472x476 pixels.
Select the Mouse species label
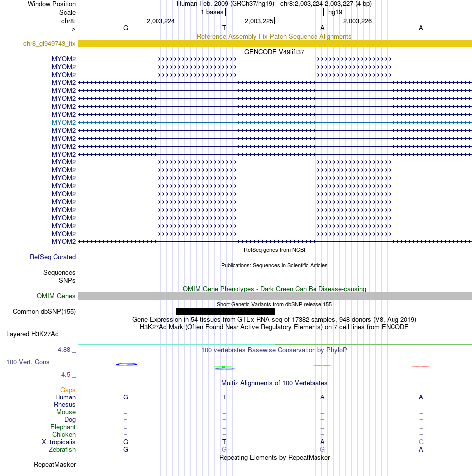(x=66, y=412)
